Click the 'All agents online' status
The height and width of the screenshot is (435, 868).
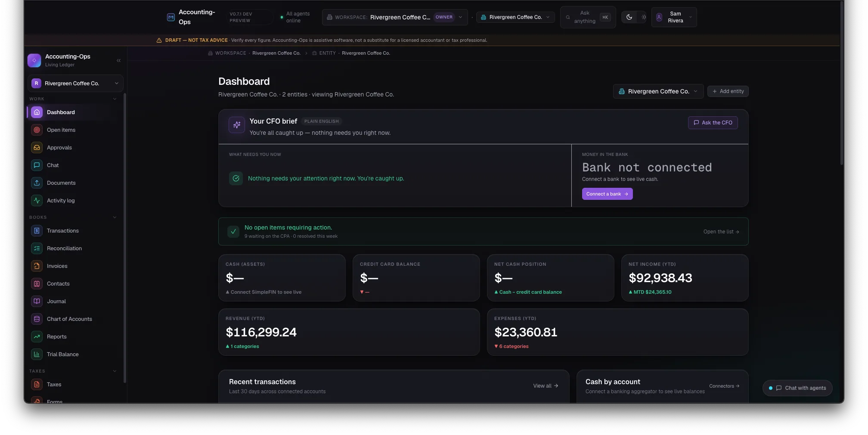coord(295,17)
